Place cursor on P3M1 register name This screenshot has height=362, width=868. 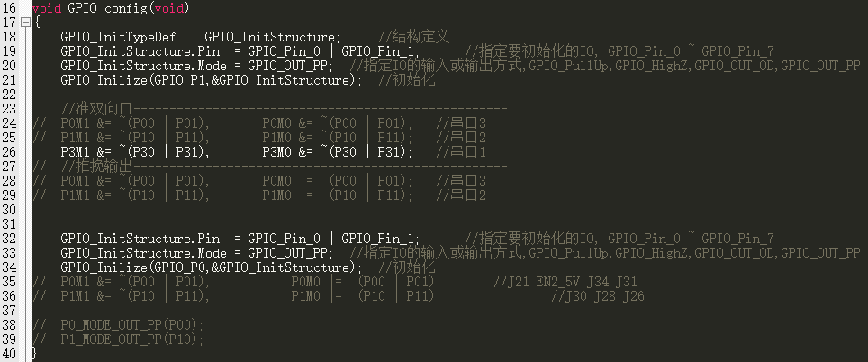(x=75, y=152)
